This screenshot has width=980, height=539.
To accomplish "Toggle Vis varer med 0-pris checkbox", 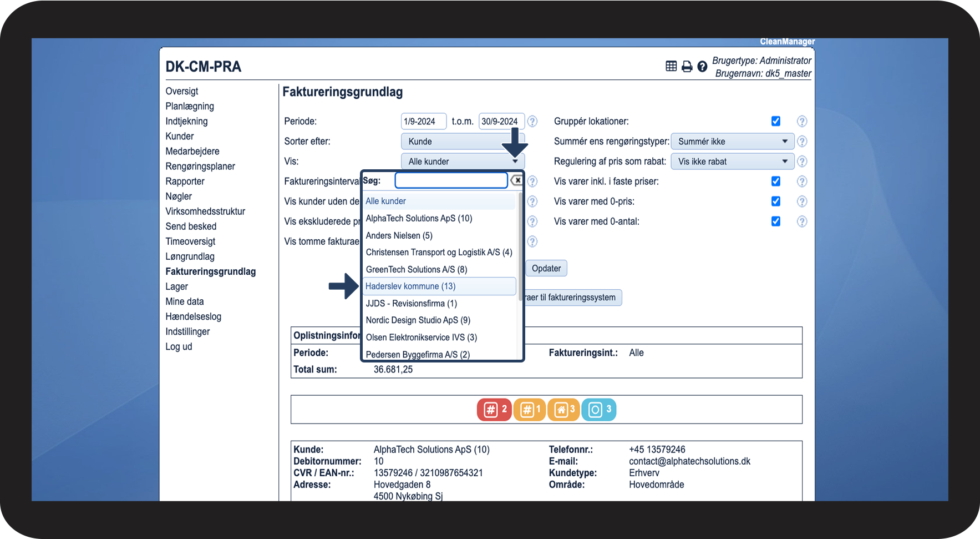I will [775, 202].
